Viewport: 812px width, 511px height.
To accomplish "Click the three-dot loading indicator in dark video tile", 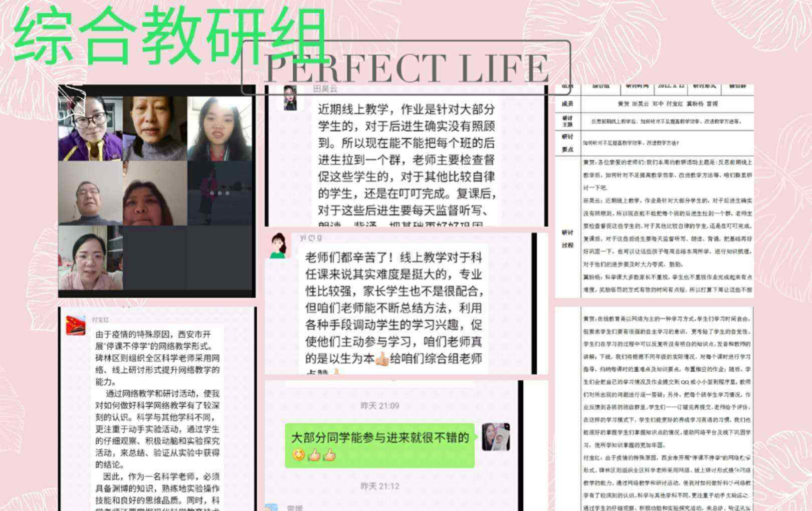I will coord(220,193).
